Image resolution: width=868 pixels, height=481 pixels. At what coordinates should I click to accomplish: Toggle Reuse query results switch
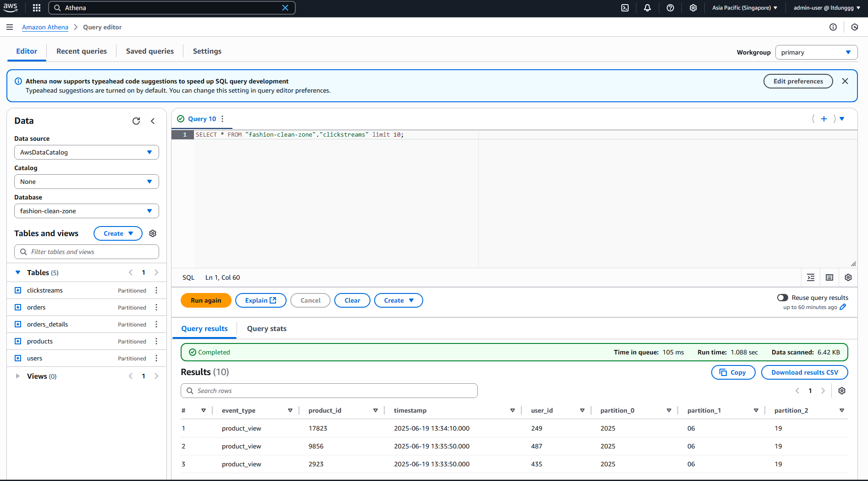tap(783, 298)
